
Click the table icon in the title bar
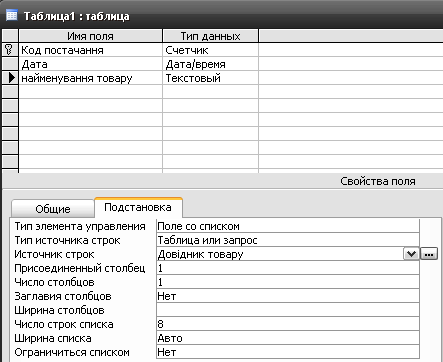pos(12,15)
